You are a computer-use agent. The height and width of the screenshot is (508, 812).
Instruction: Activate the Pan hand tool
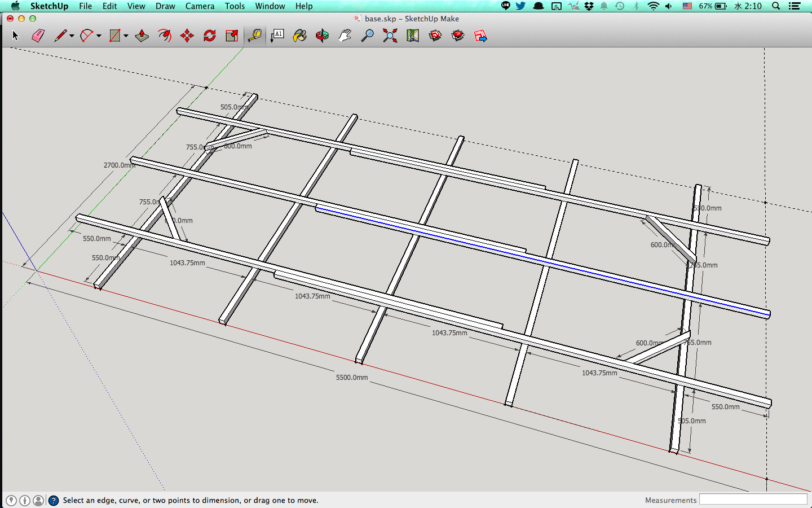click(345, 36)
